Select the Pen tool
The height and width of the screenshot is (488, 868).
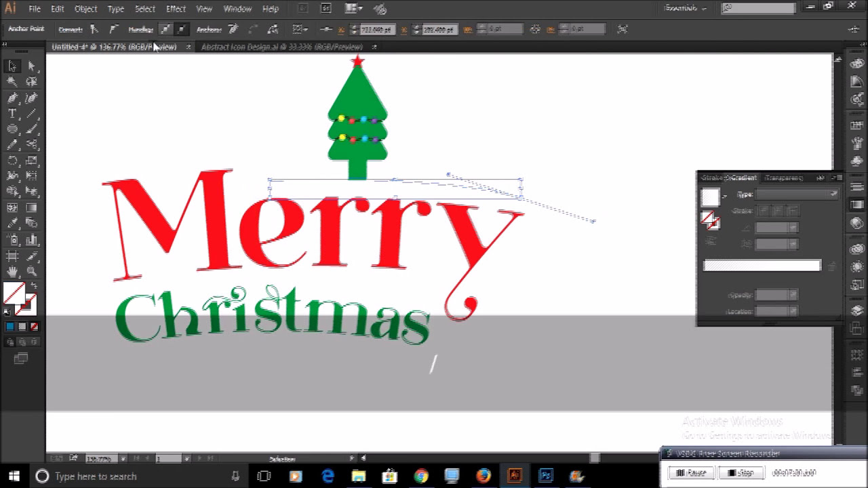pyautogui.click(x=12, y=98)
